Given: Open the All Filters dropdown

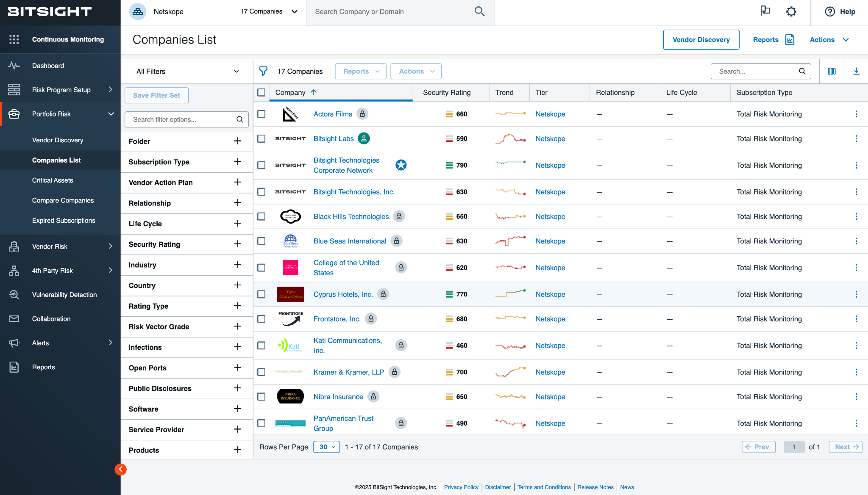Looking at the screenshot, I should point(187,71).
